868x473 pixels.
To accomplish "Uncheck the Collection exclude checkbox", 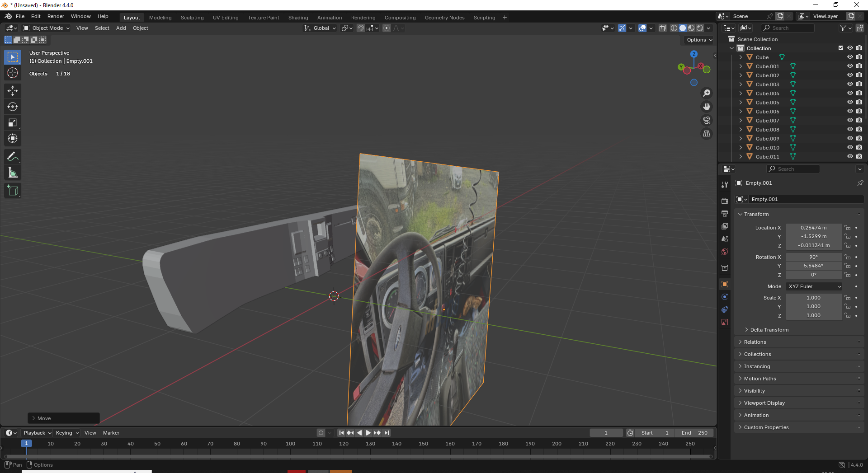I will 841,48.
